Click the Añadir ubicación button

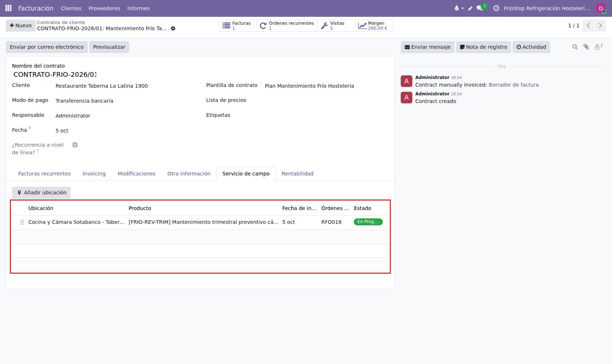[42, 193]
